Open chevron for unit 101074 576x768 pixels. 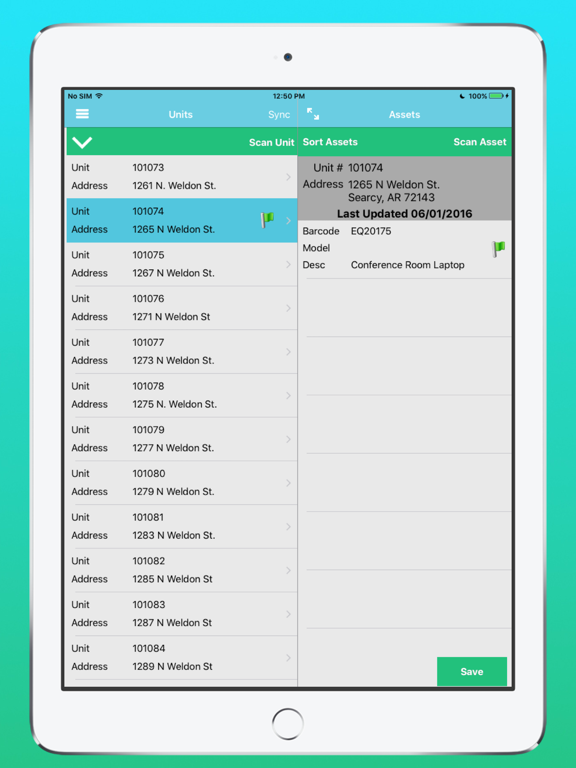tap(288, 220)
